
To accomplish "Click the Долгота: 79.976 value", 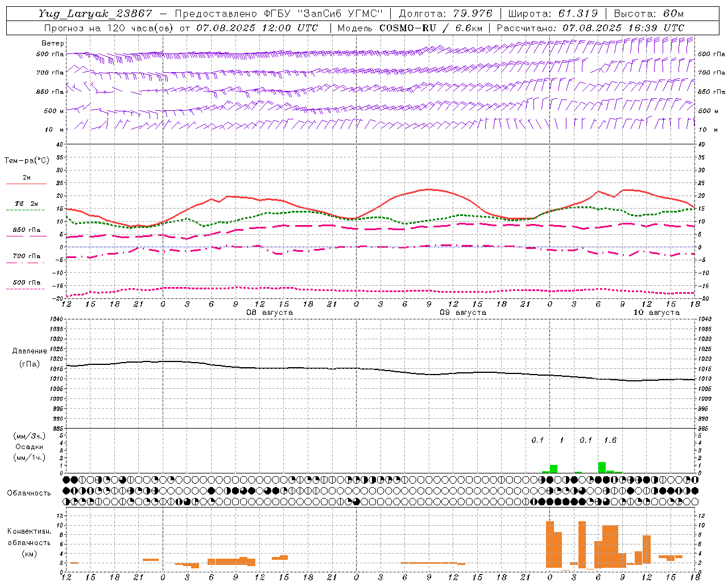I will [446, 14].
